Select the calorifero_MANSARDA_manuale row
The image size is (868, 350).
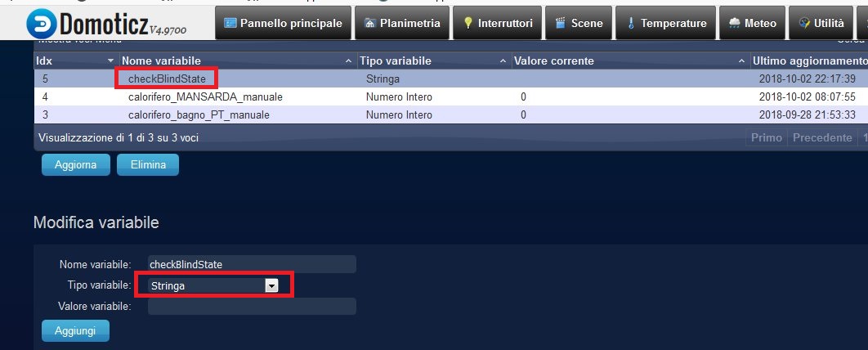(x=451, y=97)
